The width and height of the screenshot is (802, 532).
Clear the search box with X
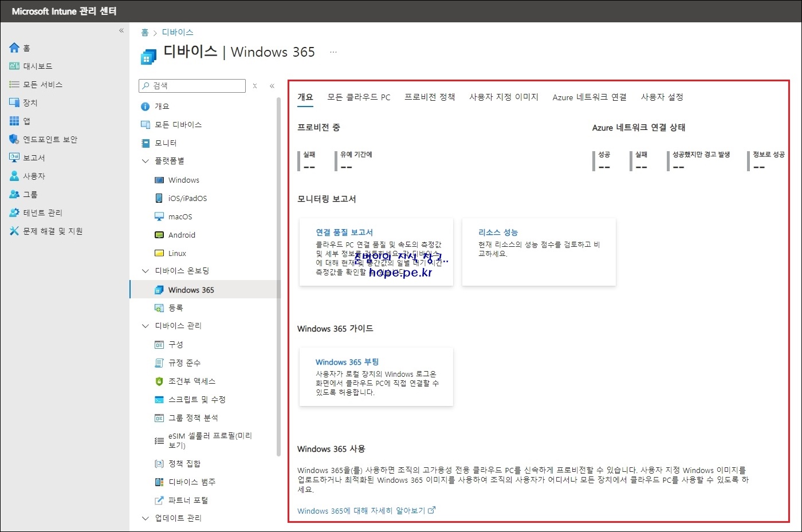click(x=255, y=86)
